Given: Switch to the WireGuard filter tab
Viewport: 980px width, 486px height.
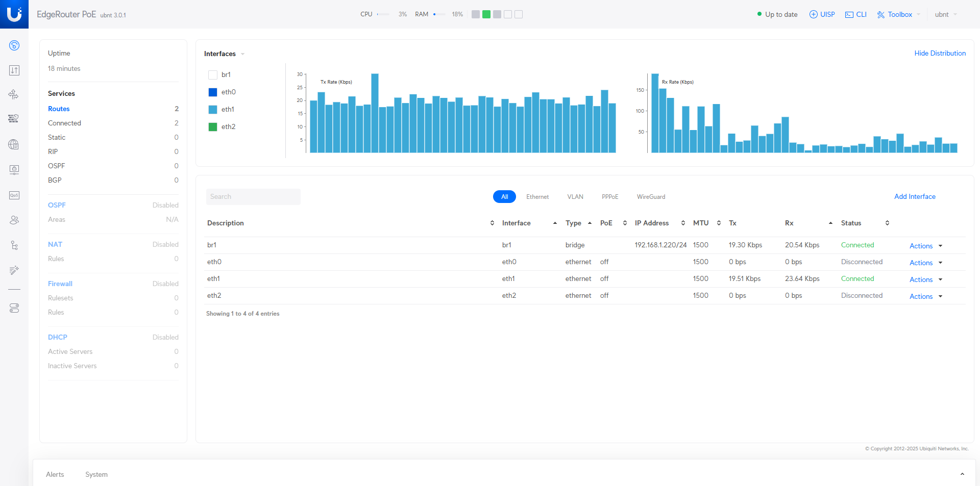Looking at the screenshot, I should coord(651,197).
